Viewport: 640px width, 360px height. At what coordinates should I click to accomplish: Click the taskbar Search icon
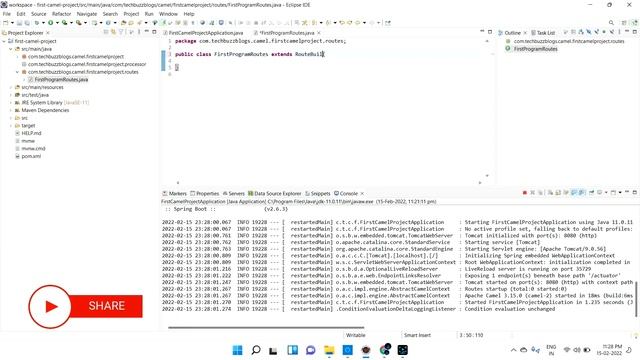pos(256,350)
